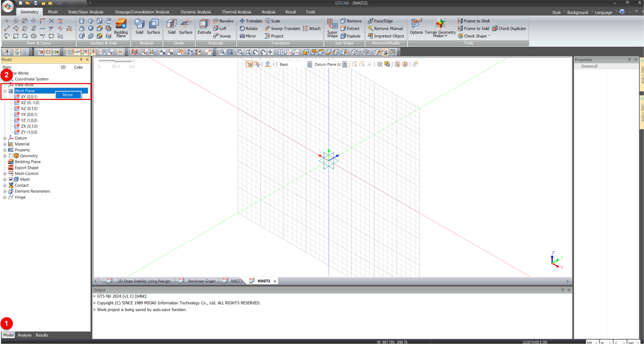Collapse the Work Plane tree node

(x=5, y=91)
